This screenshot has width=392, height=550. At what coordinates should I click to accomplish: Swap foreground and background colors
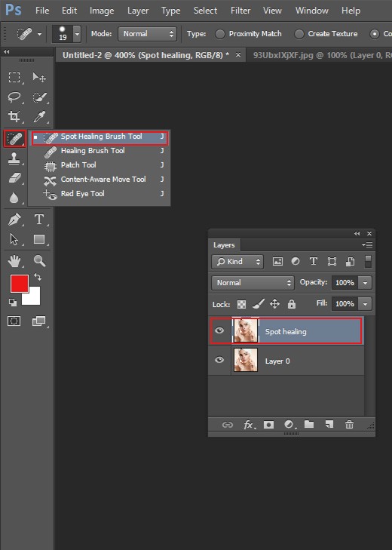pos(38,277)
